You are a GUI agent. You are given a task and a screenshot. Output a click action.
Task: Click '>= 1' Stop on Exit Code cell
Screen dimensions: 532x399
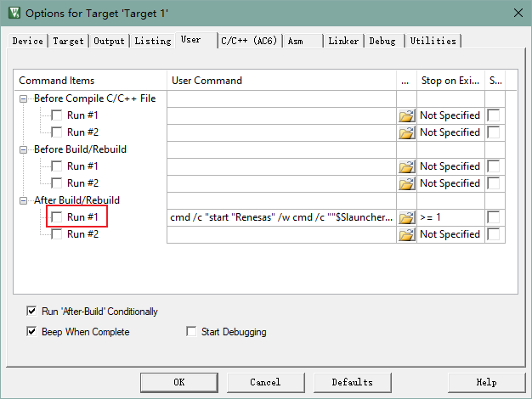450,217
